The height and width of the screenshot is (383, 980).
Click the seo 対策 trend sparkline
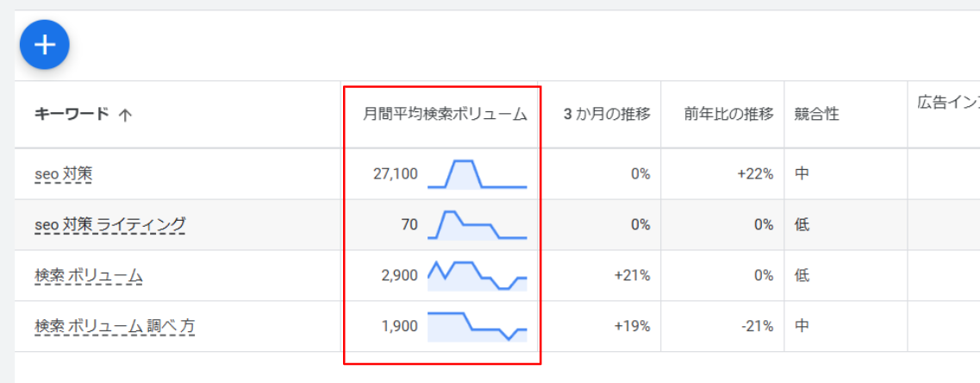[x=477, y=174]
